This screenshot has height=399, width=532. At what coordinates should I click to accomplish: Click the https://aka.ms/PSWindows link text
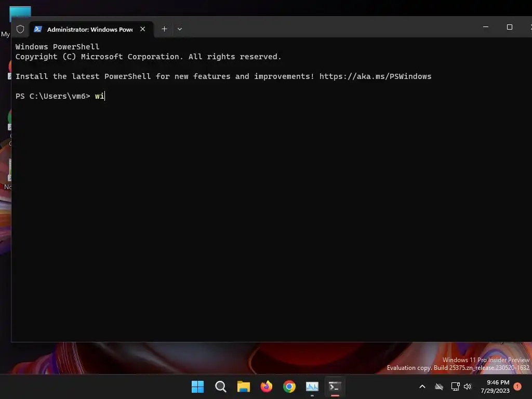[375, 76]
